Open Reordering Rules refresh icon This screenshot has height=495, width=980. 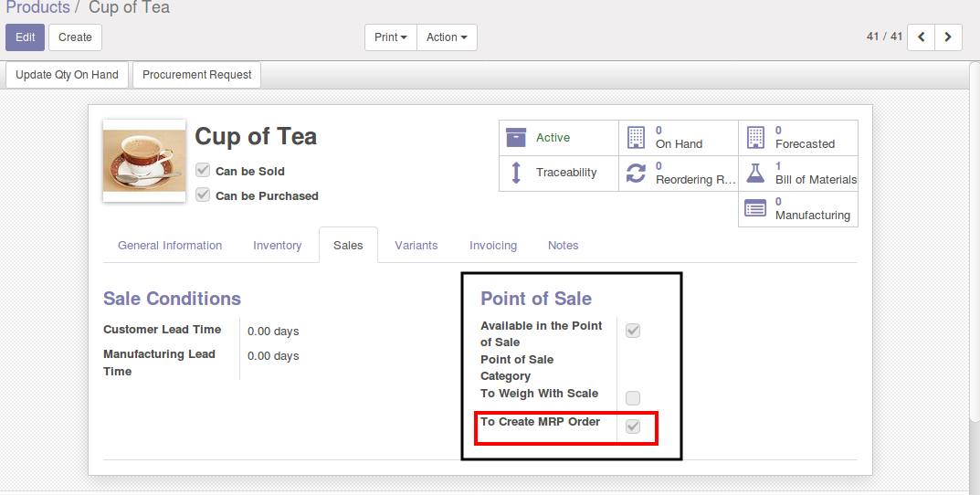pos(636,173)
